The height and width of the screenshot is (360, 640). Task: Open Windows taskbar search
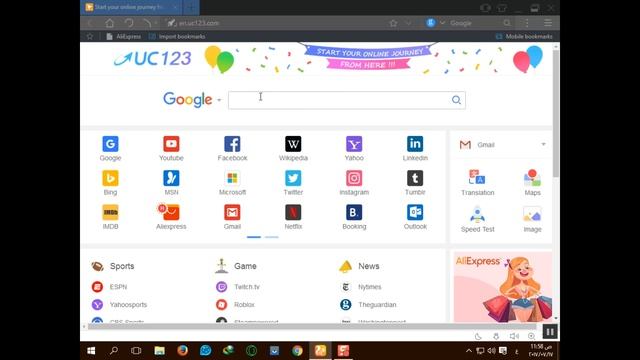click(114, 351)
